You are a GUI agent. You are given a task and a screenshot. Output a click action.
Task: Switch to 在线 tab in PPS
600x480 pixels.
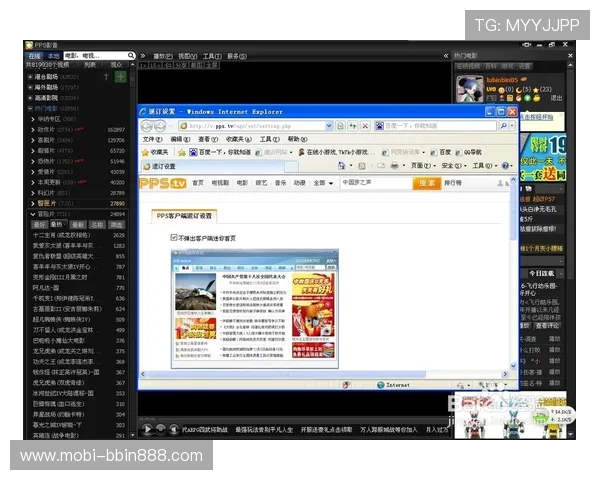pyautogui.click(x=34, y=56)
